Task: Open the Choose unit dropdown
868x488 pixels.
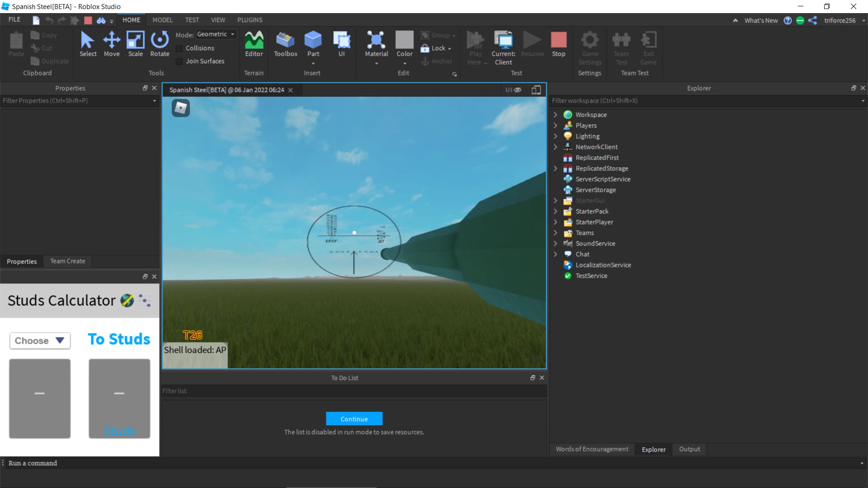Action: tap(40, 341)
